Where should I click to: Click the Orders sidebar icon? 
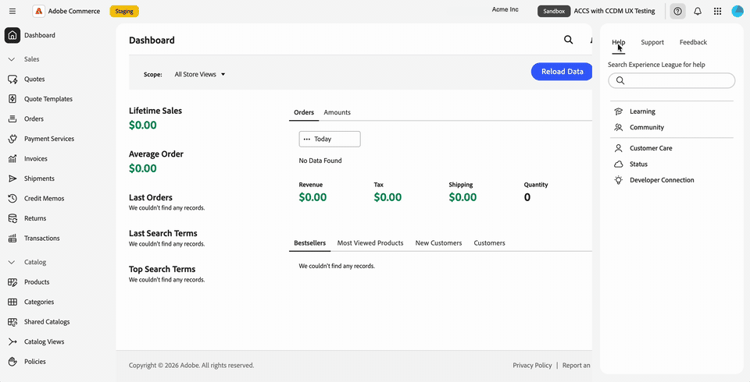click(12, 119)
